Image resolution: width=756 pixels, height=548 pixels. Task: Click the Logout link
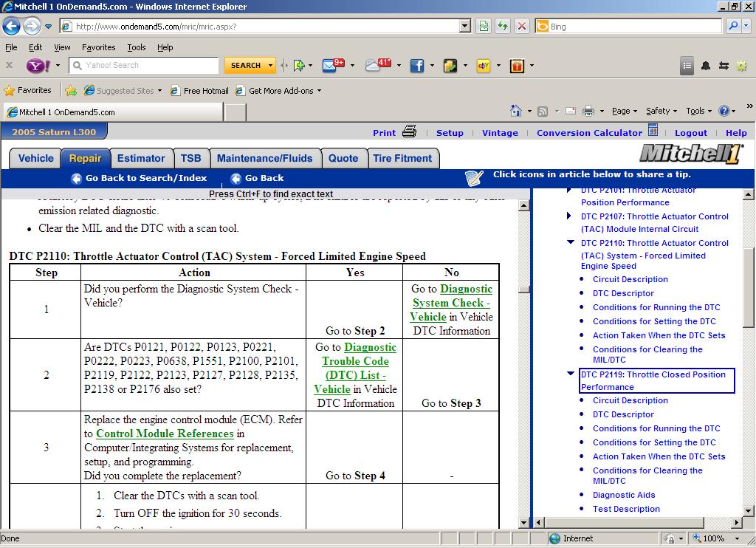coord(691,133)
